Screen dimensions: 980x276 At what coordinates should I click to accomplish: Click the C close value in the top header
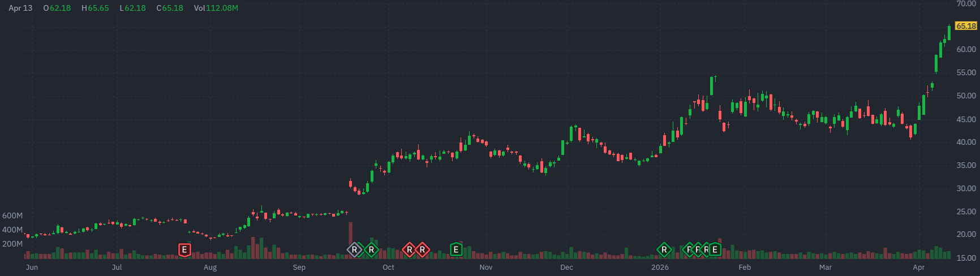[170, 8]
